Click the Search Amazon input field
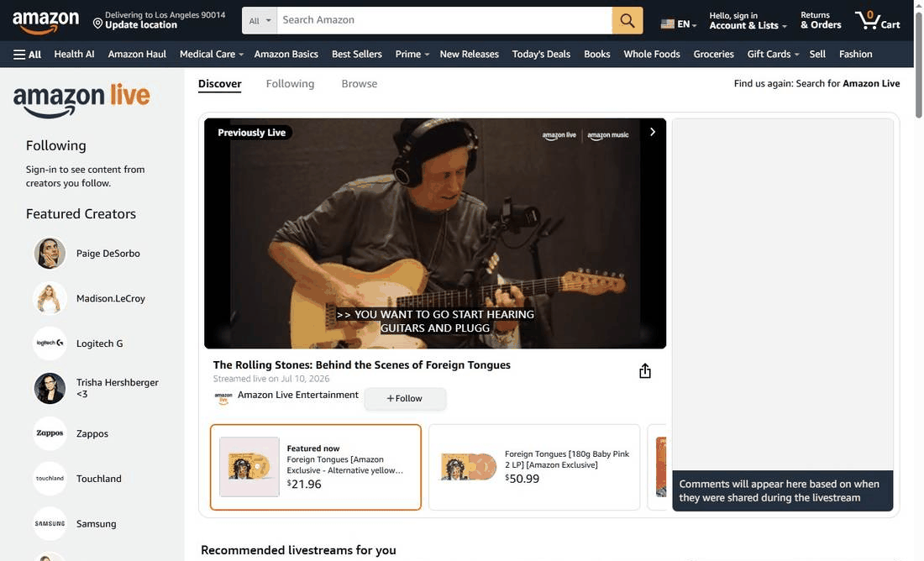This screenshot has width=924, height=561. point(444,21)
